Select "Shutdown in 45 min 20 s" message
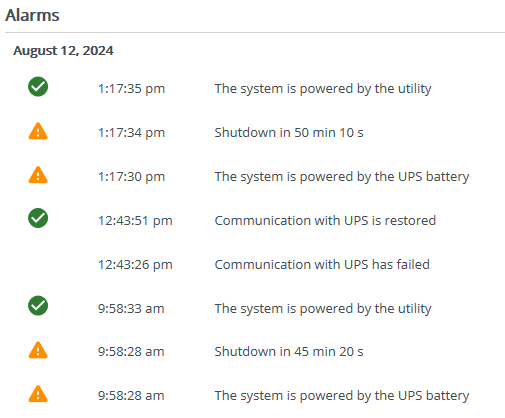This screenshot has height=418, width=505. [x=289, y=352]
